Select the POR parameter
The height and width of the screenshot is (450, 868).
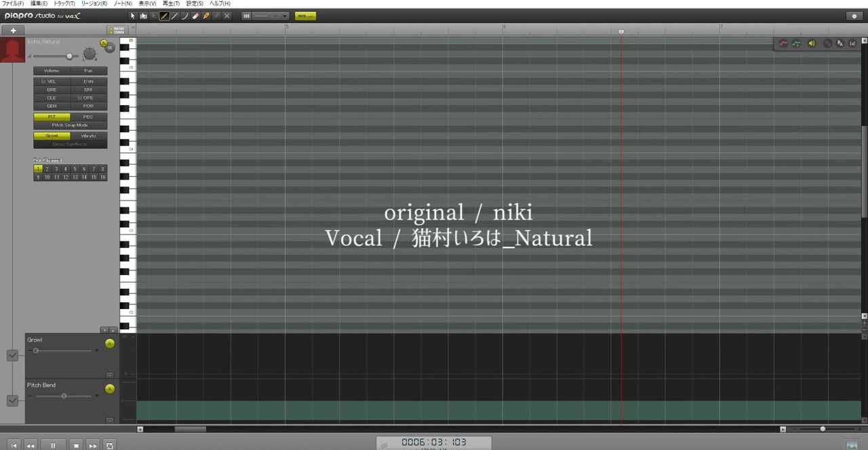tap(89, 106)
